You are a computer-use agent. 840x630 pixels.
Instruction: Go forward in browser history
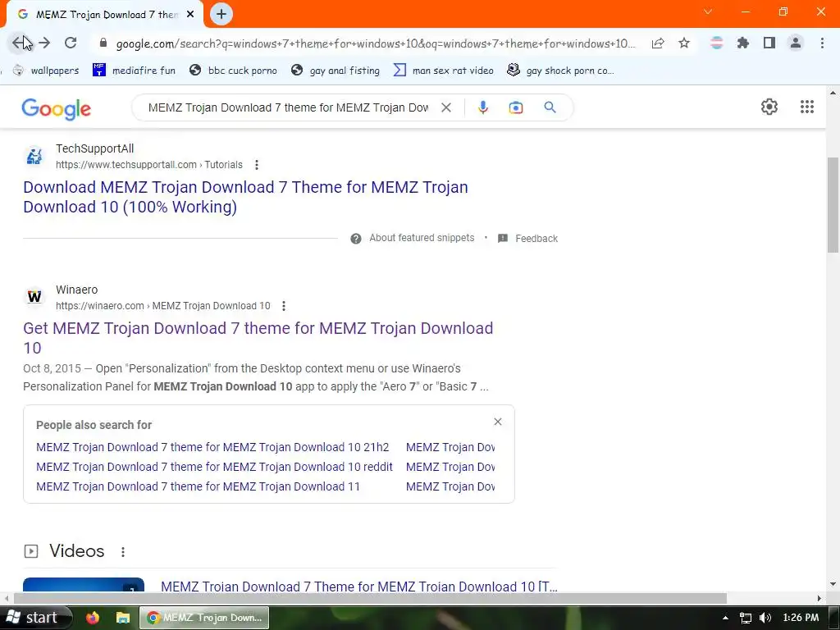tap(45, 43)
